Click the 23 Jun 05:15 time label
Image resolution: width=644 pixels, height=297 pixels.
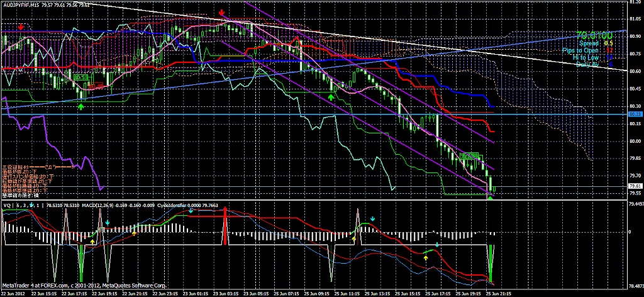click(256, 294)
